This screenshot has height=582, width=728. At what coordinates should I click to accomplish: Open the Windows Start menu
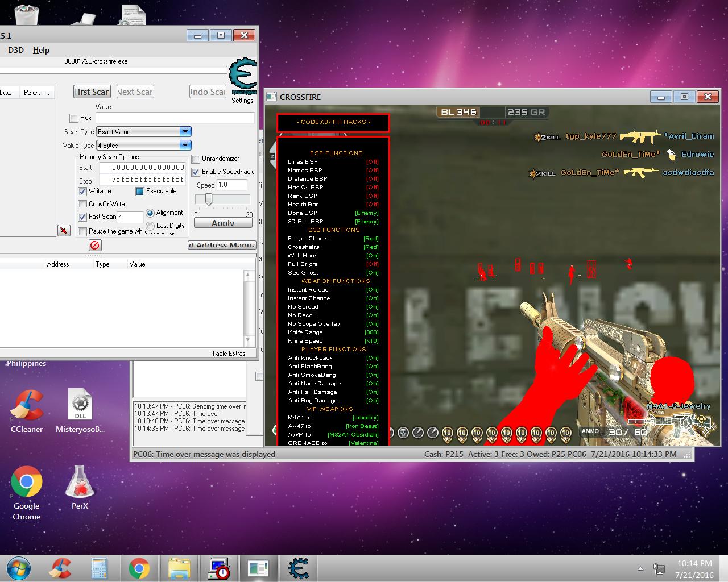click(18, 568)
